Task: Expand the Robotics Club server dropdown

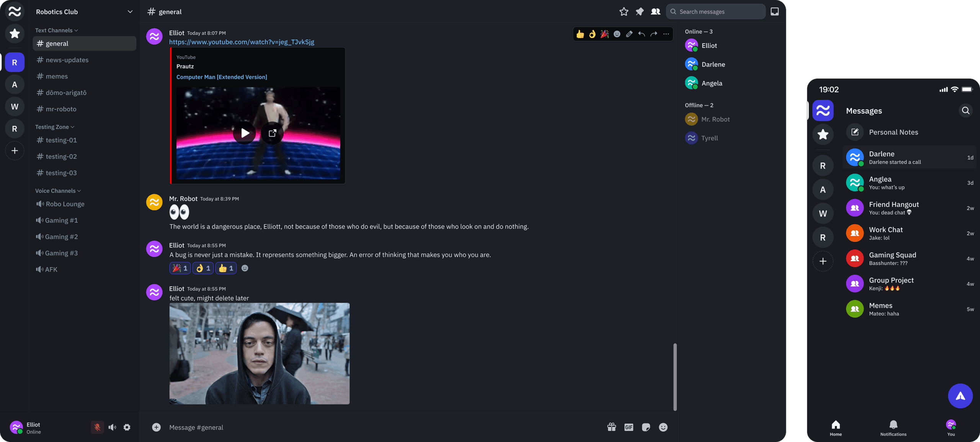Action: [130, 11]
